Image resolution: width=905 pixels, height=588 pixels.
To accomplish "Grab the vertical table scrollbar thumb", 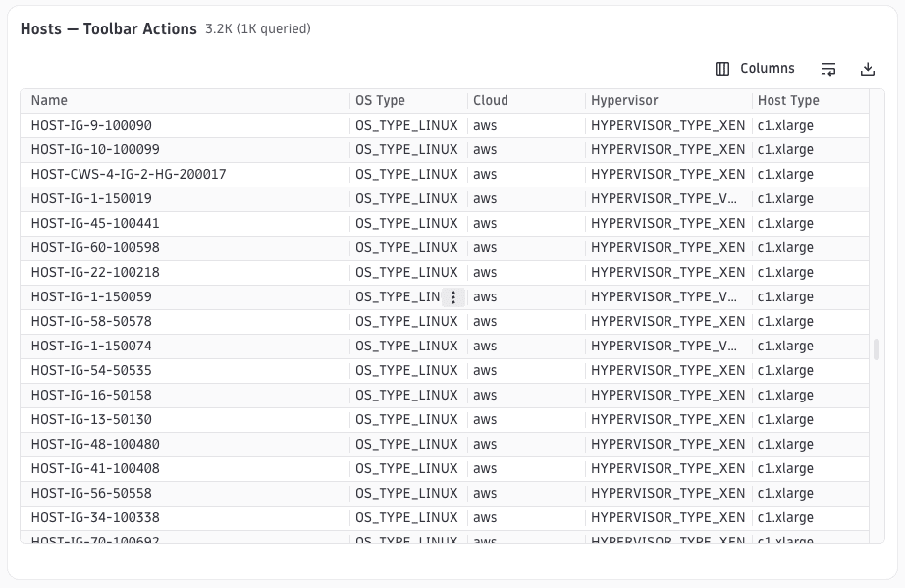I will point(877,349).
